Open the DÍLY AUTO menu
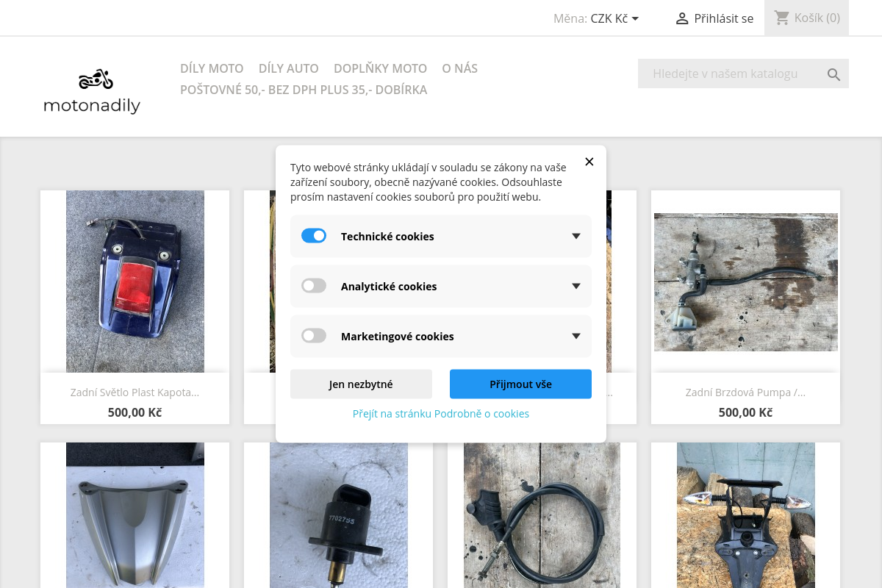The height and width of the screenshot is (588, 882). (289, 68)
